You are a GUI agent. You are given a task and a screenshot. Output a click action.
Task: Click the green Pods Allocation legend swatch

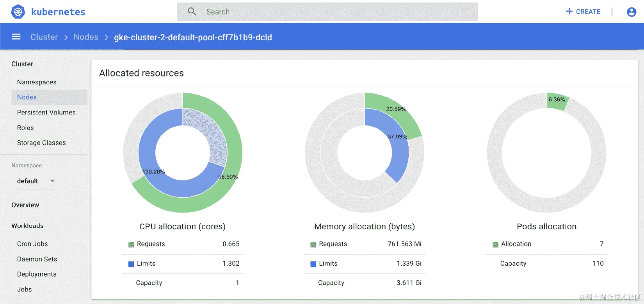point(495,245)
